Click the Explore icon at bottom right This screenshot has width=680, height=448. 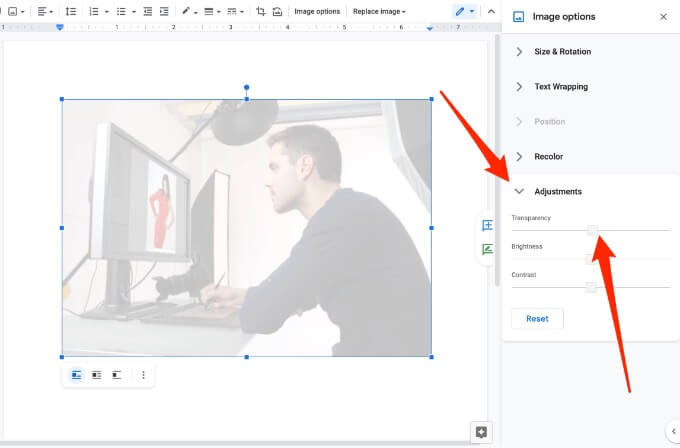(x=481, y=432)
